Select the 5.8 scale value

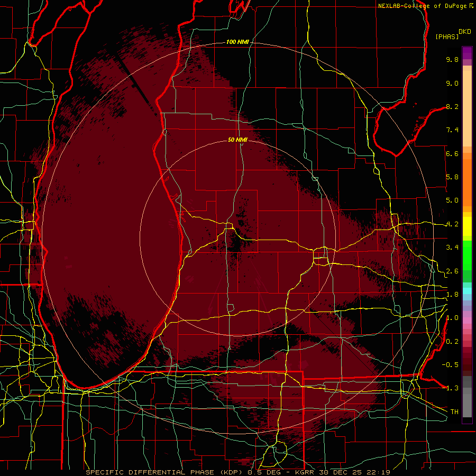point(452,177)
